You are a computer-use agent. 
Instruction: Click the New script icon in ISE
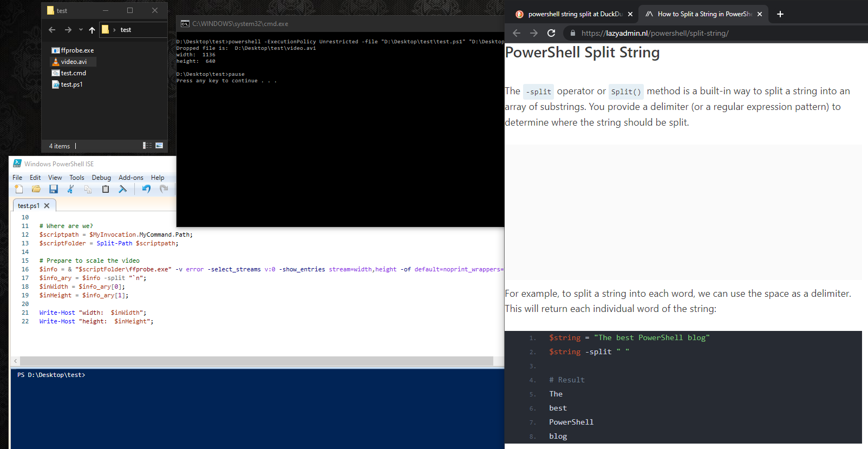(x=19, y=189)
